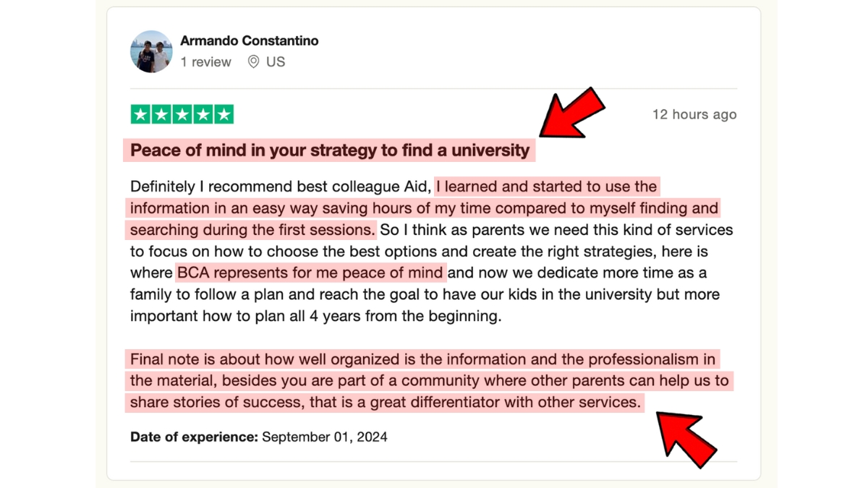Click the "Definitely I recommend best colleague Aid" text

pyautogui.click(x=281, y=187)
